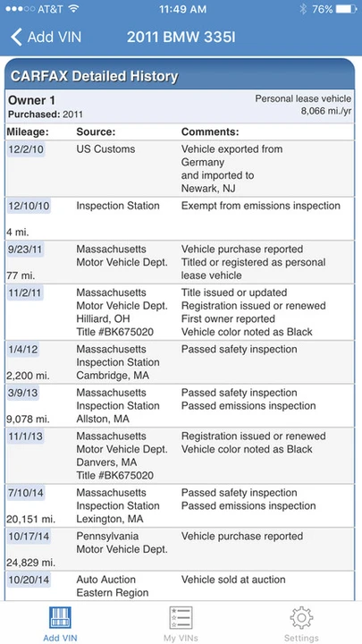362x644 pixels.
Task: Tap the 2011 BMW 335I title
Action: 181,37
